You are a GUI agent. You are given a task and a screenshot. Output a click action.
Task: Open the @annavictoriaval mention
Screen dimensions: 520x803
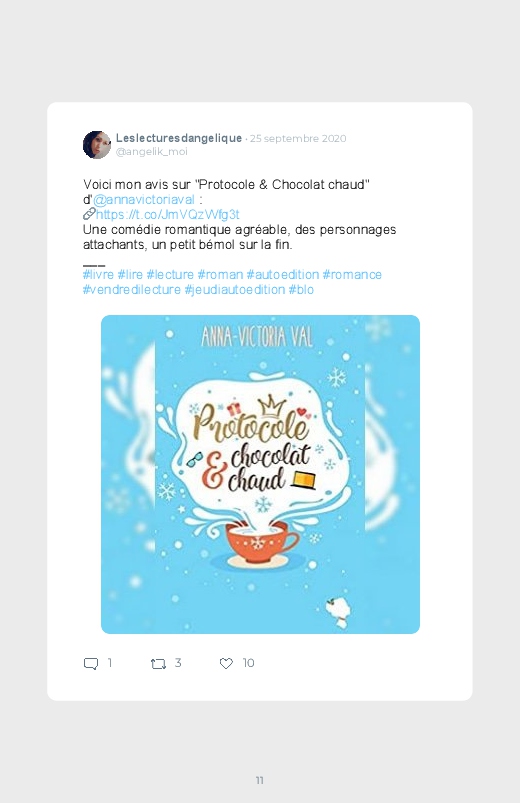144,199
